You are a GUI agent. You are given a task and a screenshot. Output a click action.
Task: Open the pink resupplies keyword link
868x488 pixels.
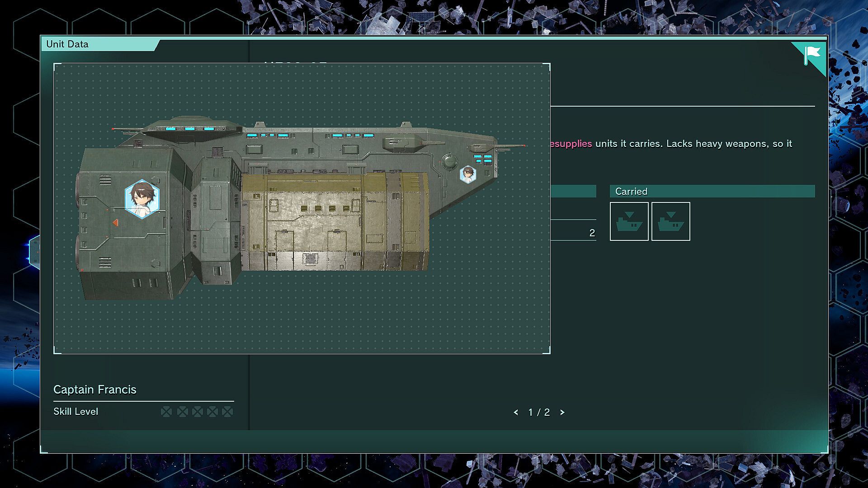(x=571, y=144)
